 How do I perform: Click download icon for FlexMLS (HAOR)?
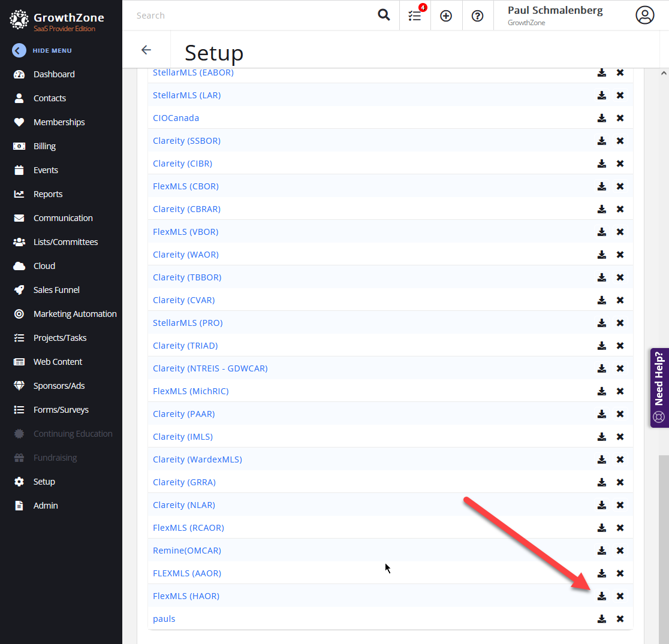click(601, 596)
